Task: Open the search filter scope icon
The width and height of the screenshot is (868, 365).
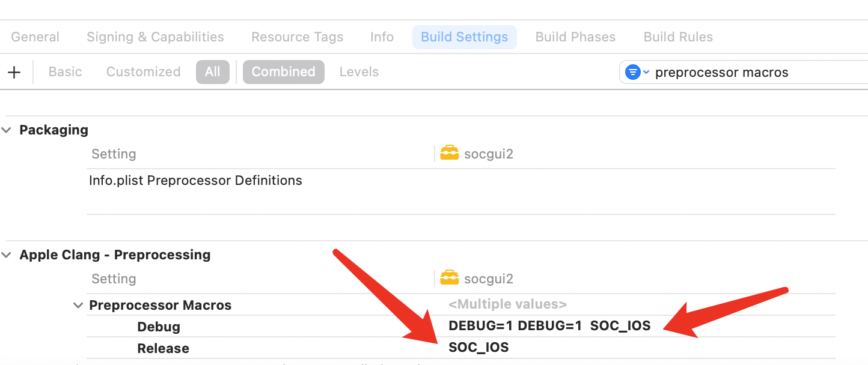Action: 637,72
